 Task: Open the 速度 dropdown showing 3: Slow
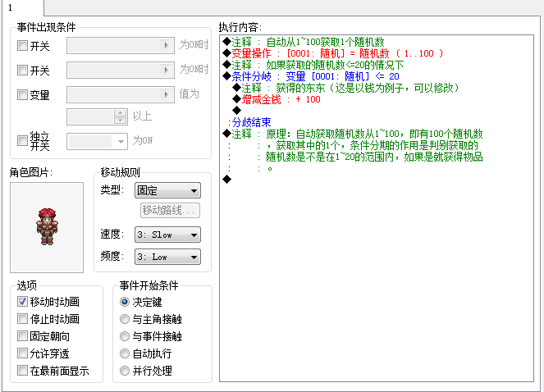[x=167, y=235]
